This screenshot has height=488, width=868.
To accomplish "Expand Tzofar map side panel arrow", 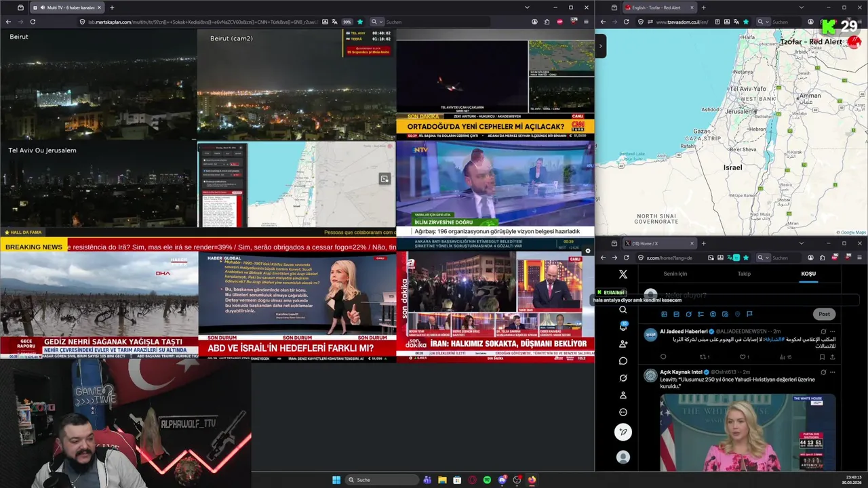I will coord(601,46).
